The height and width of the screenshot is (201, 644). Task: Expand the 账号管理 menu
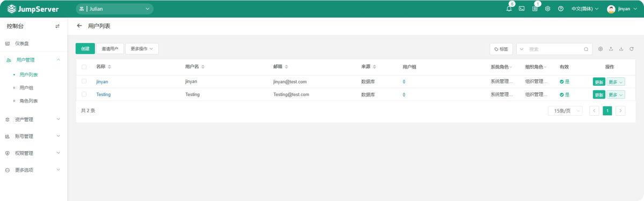(x=33, y=136)
